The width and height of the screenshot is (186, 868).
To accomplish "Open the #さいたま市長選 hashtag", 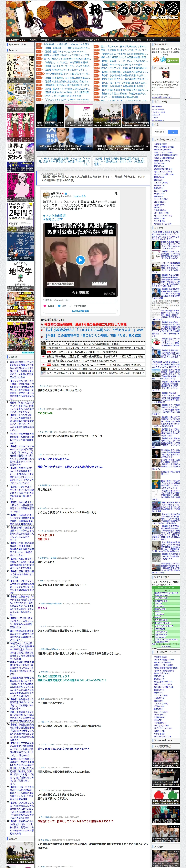I will coord(54,216).
